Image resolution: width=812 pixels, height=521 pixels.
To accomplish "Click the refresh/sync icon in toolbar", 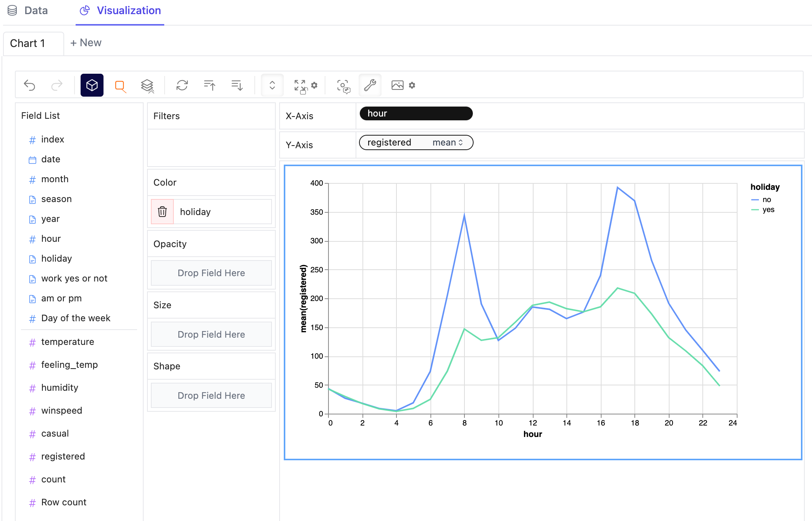I will click(181, 85).
